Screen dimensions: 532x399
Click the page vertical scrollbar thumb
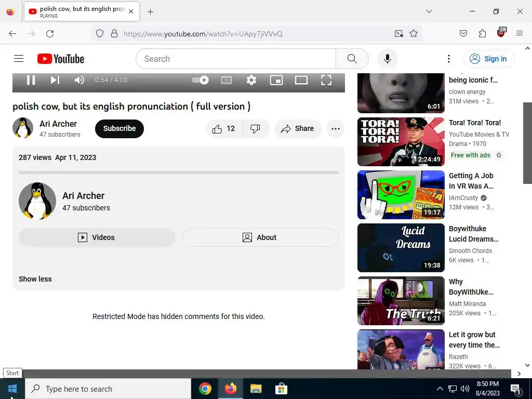tap(527, 143)
